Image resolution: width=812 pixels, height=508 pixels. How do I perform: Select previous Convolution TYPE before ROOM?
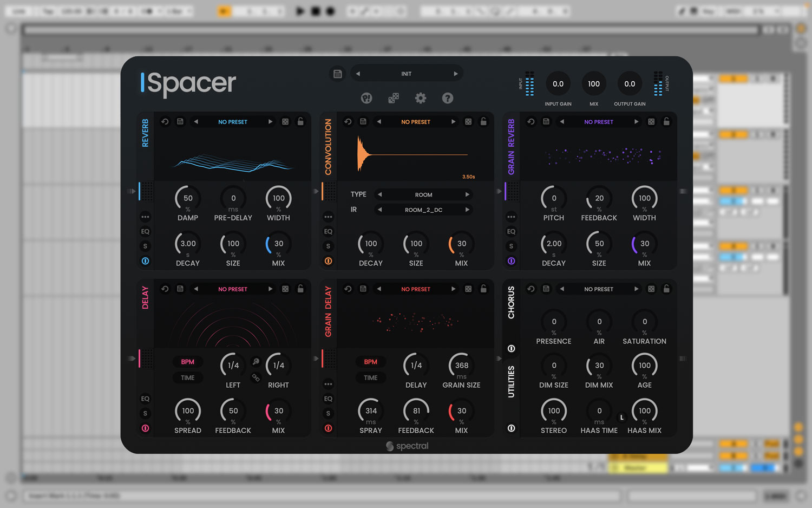click(379, 194)
